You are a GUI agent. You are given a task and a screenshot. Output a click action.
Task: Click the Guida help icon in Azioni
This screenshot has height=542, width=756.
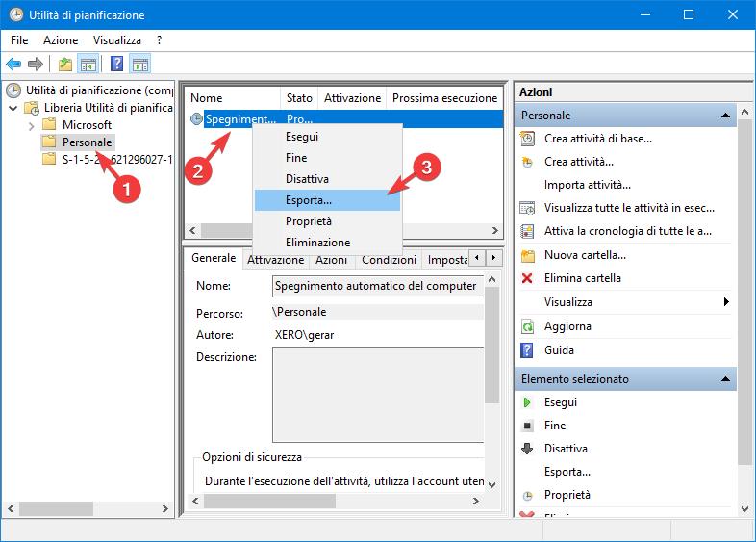coord(527,350)
